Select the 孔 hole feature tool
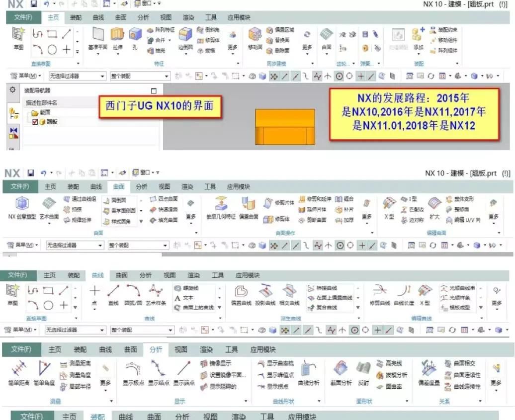 (135, 39)
